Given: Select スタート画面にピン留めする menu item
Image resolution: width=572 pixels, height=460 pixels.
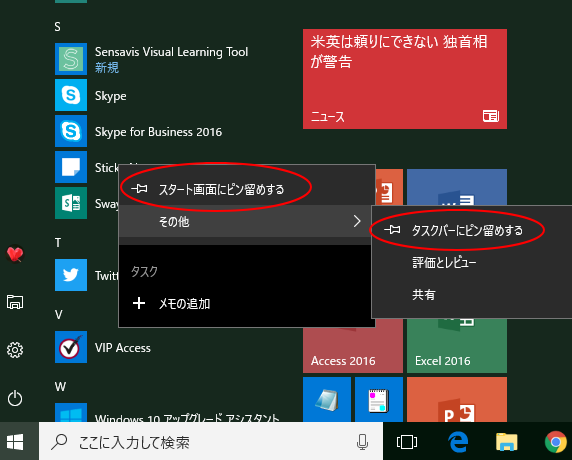Looking at the screenshot, I should 247,189.
